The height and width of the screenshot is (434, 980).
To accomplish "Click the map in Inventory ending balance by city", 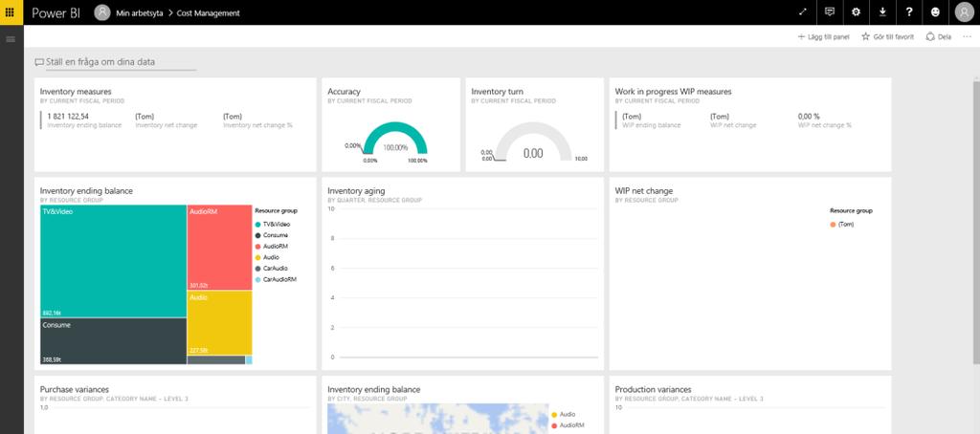I will pos(436,419).
